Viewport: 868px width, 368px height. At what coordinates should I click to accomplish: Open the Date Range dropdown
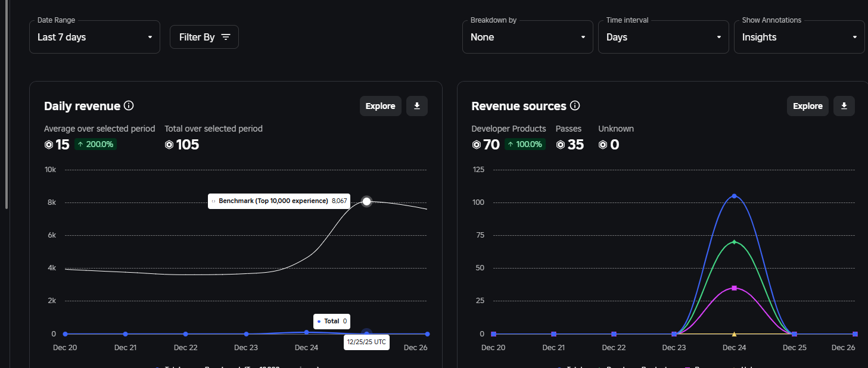(x=95, y=37)
